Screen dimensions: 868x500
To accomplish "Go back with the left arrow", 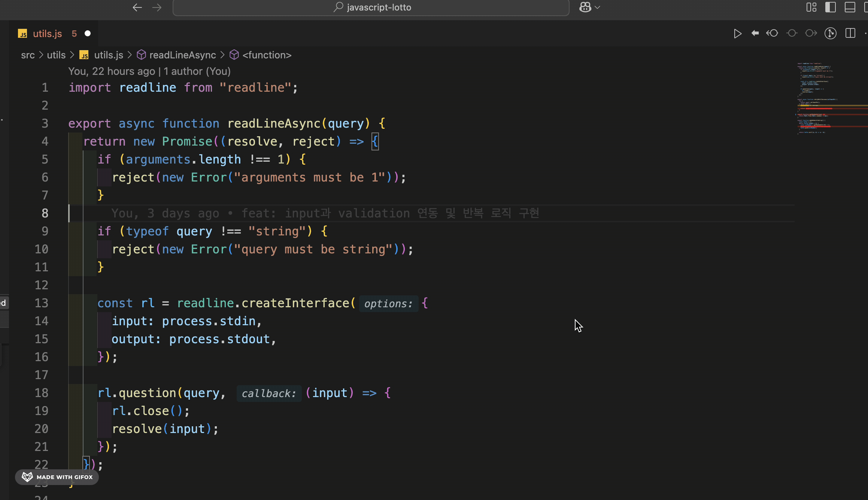I will pos(137,7).
